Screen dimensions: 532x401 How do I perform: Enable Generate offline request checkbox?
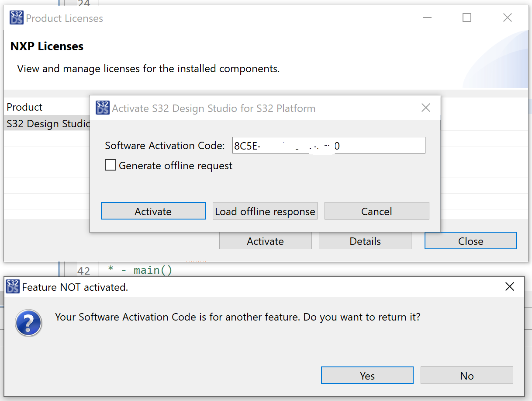(111, 165)
